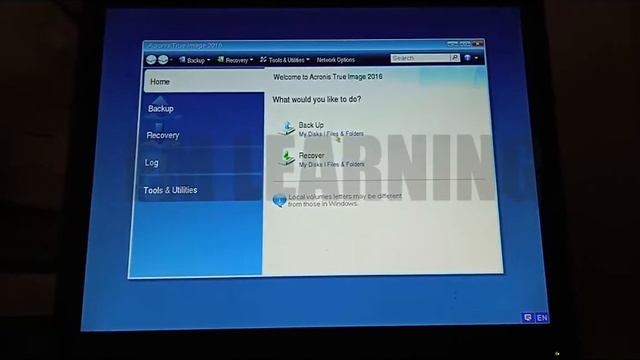Click the 'Welcome to Acronis True Image 2016' text

[x=328, y=77]
